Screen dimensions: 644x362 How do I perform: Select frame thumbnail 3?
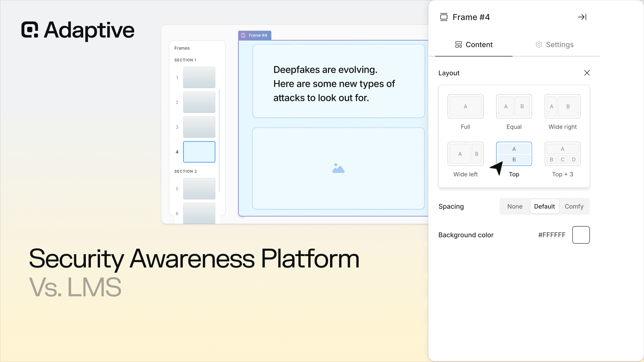[x=199, y=127]
